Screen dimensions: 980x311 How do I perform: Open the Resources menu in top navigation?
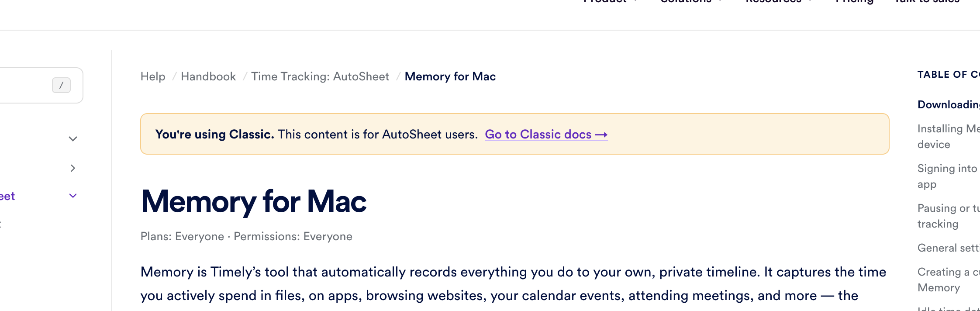pyautogui.click(x=774, y=2)
